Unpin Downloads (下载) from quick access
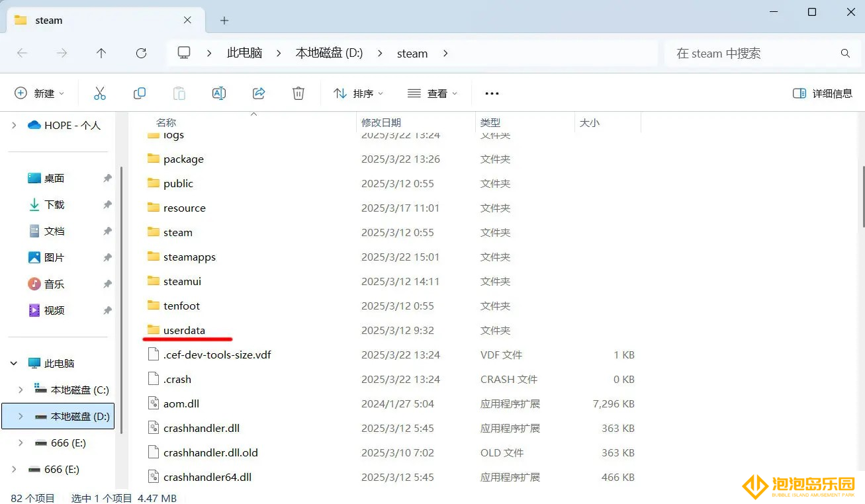Screen dimensions: 865x504 107,205
